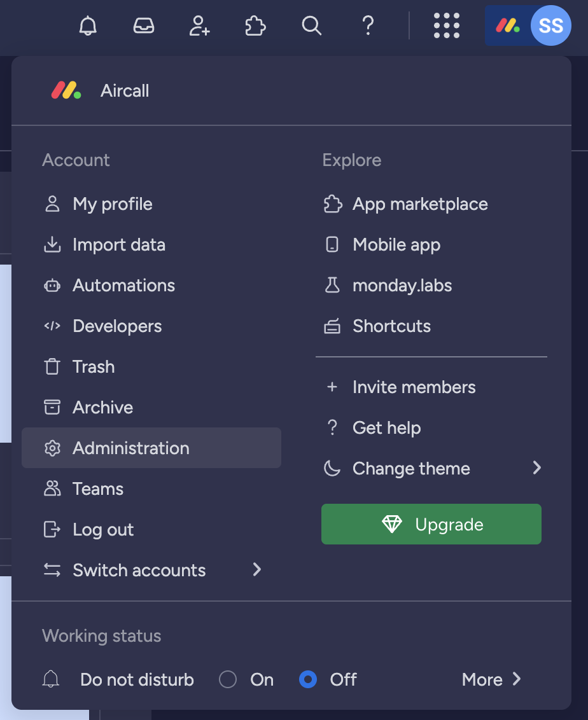Expand the More working status chevron
The width and height of the screenshot is (588, 720).
pos(516,679)
